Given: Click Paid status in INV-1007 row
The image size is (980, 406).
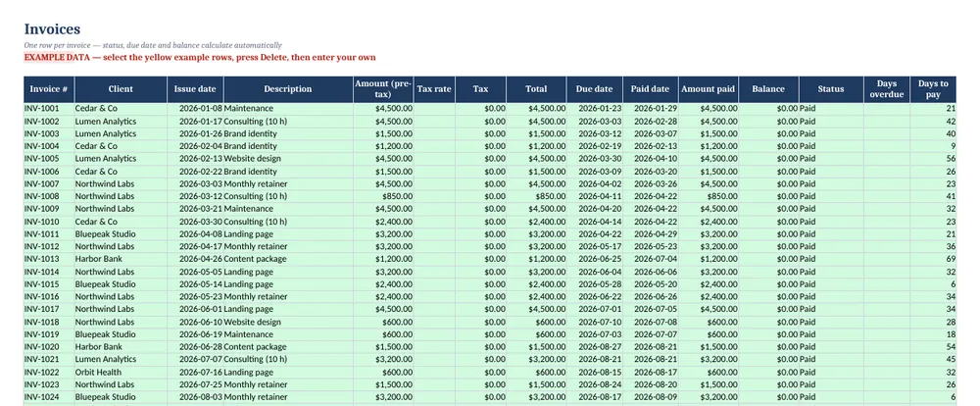Looking at the screenshot, I should pyautogui.click(x=831, y=184).
